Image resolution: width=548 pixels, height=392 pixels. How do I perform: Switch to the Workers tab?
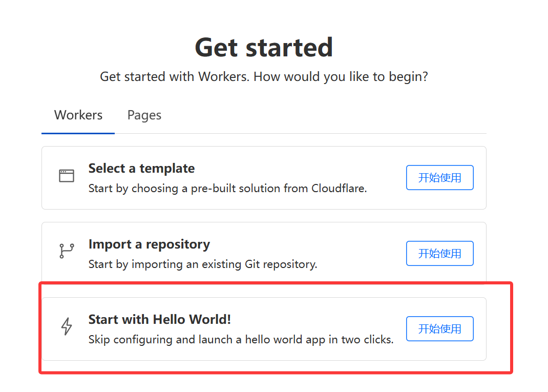[x=78, y=115]
